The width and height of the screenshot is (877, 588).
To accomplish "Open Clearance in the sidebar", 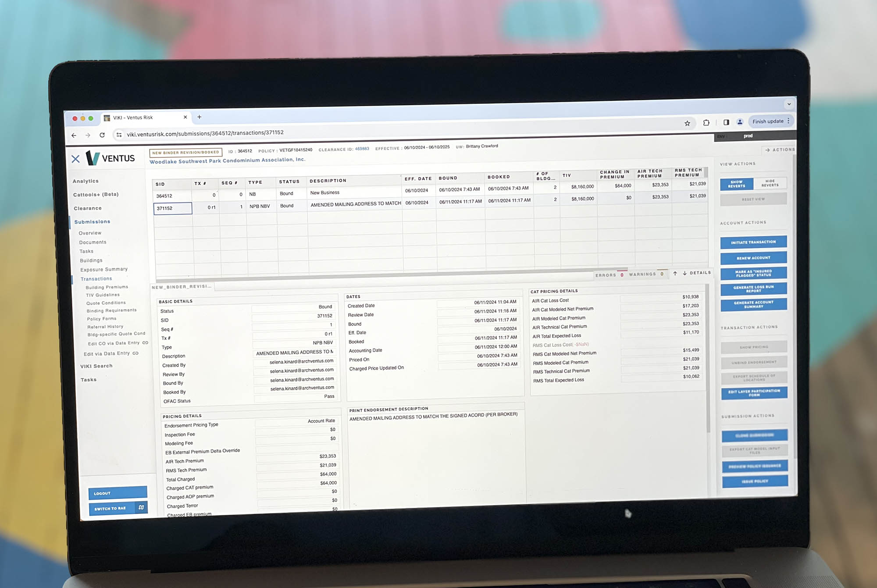I will (x=88, y=208).
